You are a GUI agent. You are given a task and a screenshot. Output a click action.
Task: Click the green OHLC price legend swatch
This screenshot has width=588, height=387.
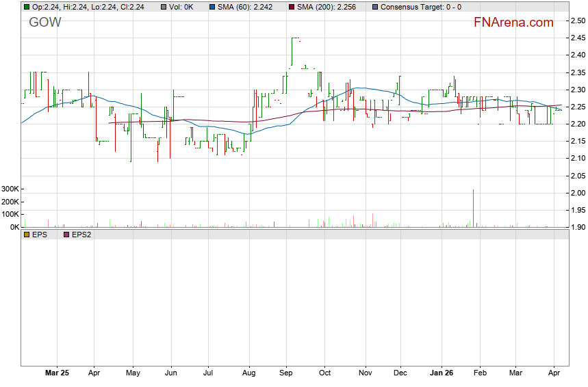click(27, 7)
